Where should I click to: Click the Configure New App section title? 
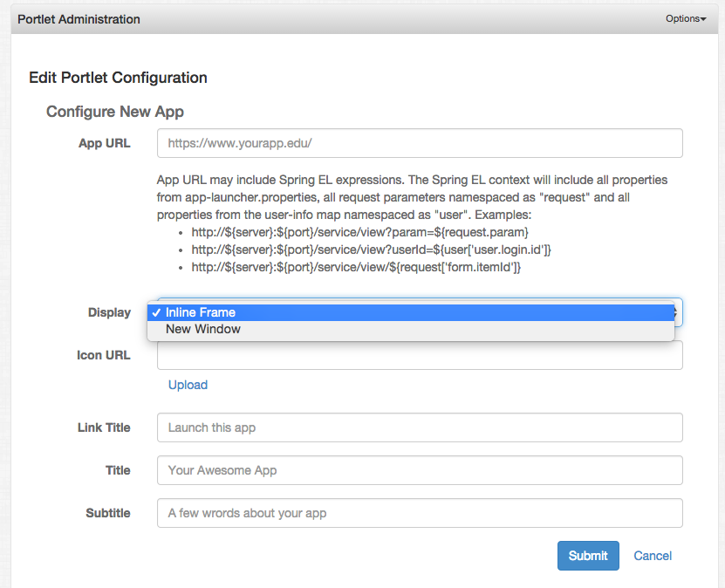(x=114, y=112)
